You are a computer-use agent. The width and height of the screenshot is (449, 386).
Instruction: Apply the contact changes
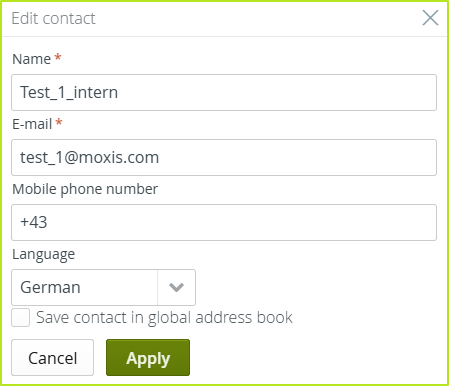click(x=148, y=358)
